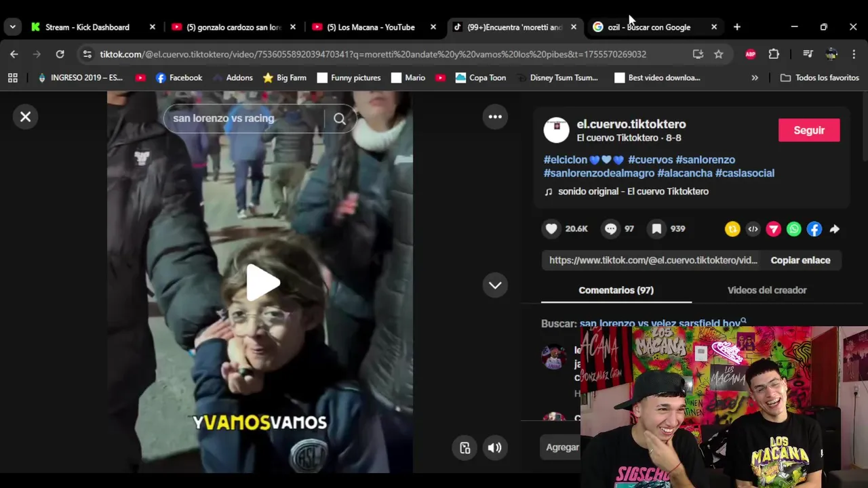Open Mario bookmark
This screenshot has height=488, width=868.
(x=408, y=78)
